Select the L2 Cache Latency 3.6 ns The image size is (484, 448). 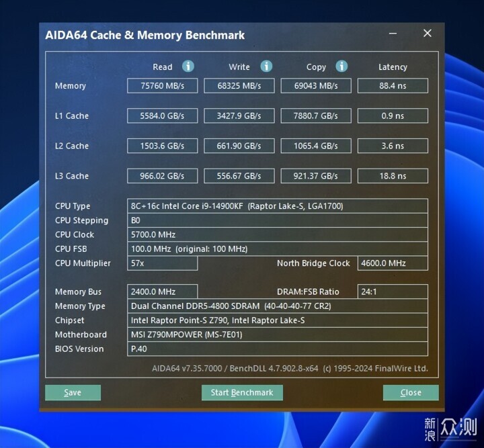pyautogui.click(x=393, y=146)
